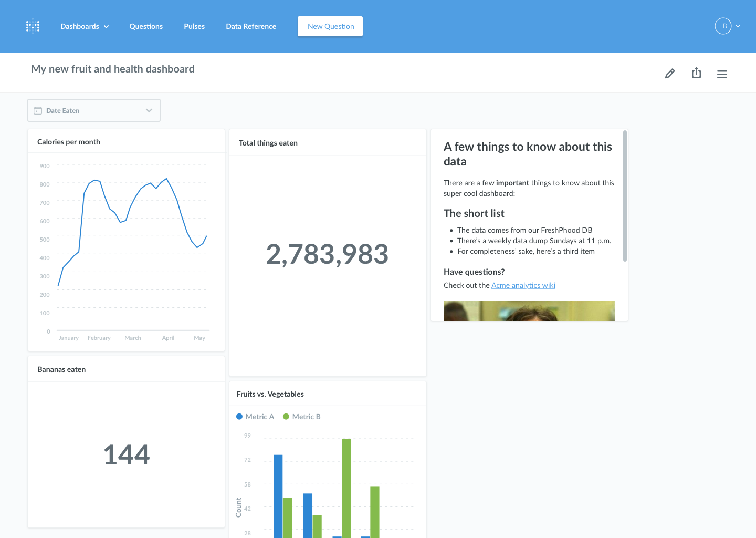Open the Questions menu item

(146, 26)
